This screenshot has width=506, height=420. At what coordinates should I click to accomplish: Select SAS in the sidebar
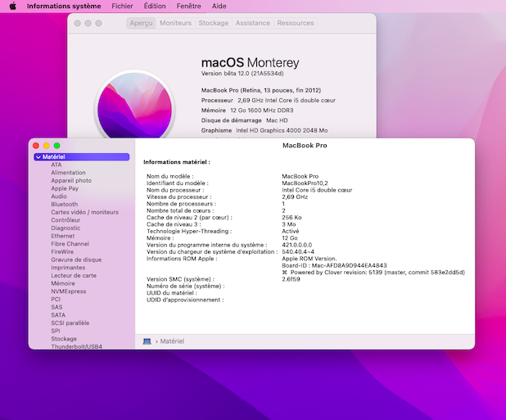point(56,307)
